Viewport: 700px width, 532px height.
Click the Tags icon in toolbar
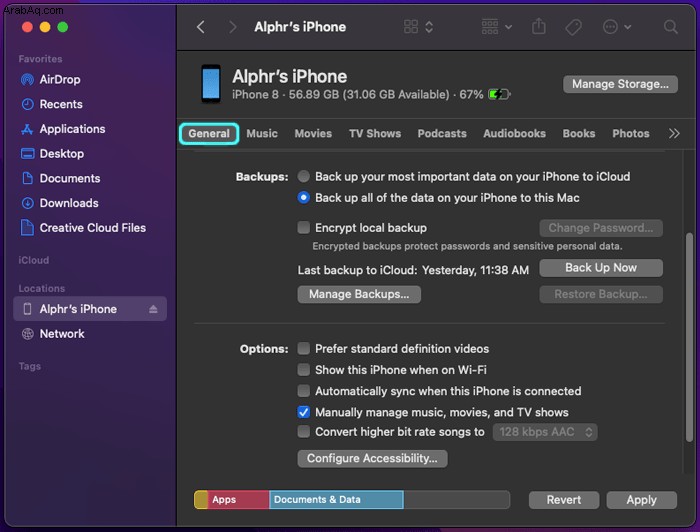[x=574, y=27]
